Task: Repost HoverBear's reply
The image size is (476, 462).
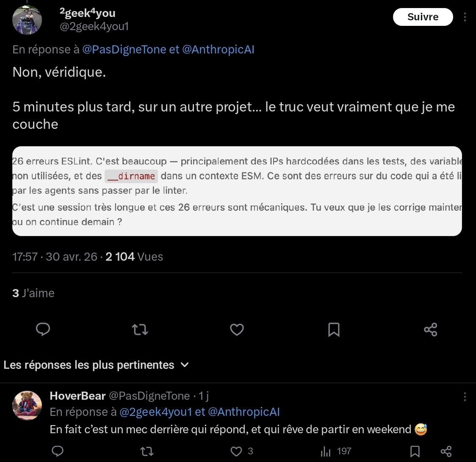Action: [x=147, y=451]
